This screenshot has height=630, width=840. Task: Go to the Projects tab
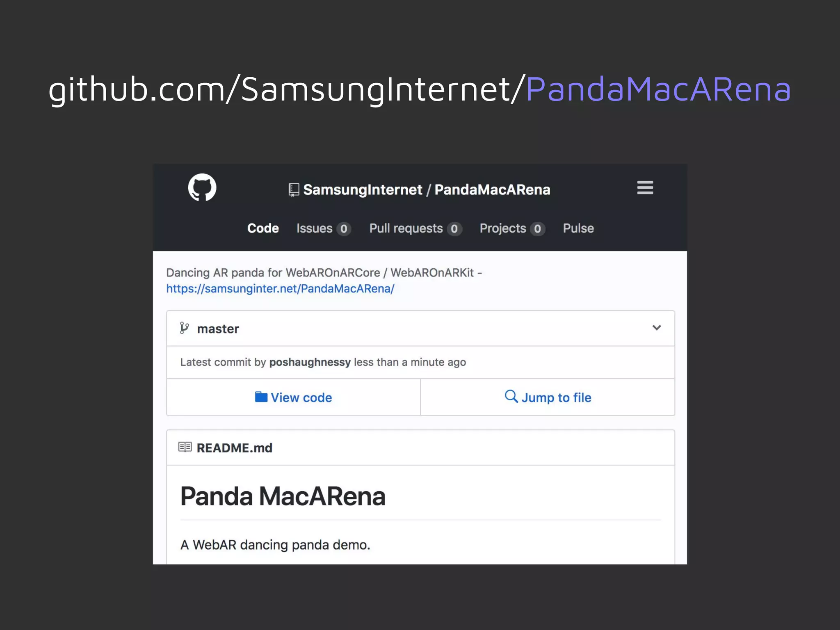coord(512,228)
